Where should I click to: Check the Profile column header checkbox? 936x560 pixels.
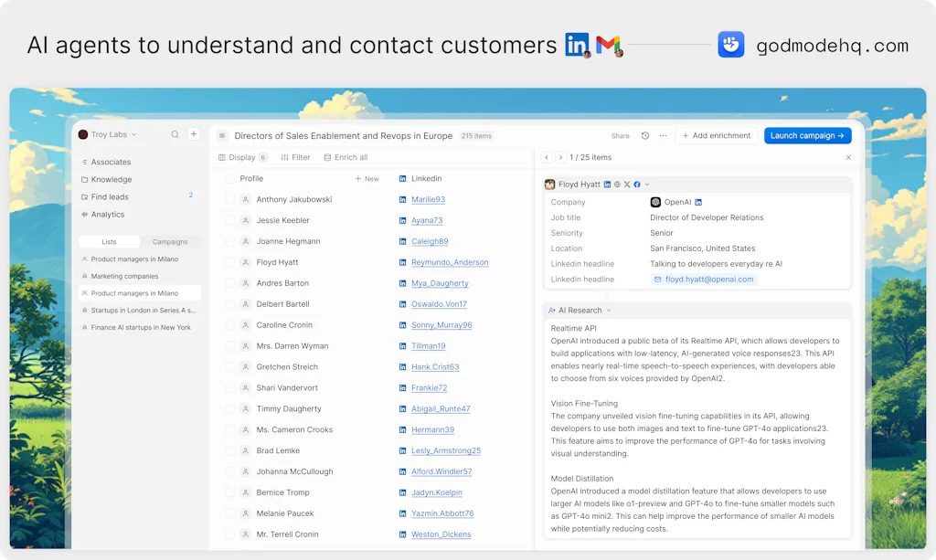tap(229, 178)
